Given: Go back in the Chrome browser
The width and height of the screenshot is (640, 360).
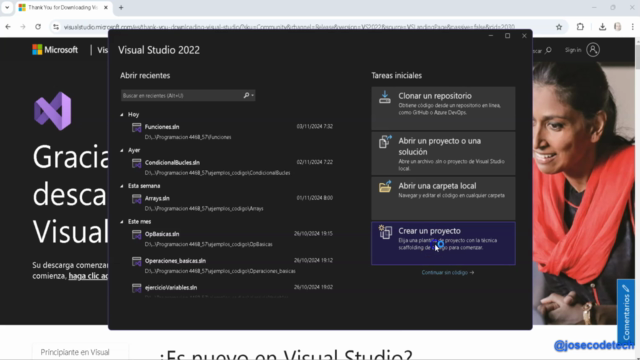Looking at the screenshot, I should coord(8,27).
